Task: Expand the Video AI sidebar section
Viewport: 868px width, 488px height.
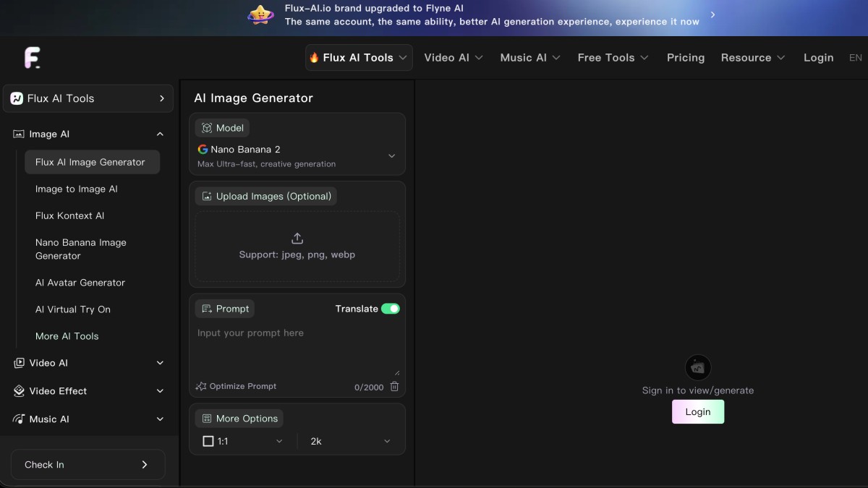Action: pyautogui.click(x=160, y=363)
